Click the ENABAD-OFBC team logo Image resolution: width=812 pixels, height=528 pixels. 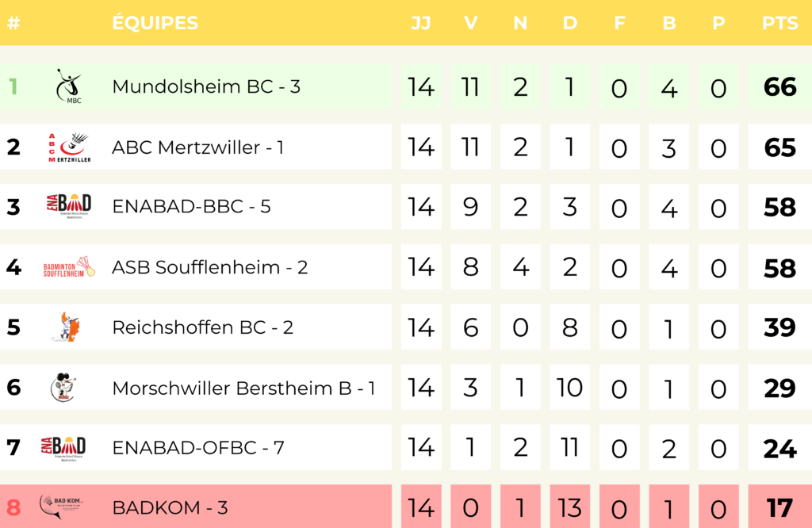(63, 448)
